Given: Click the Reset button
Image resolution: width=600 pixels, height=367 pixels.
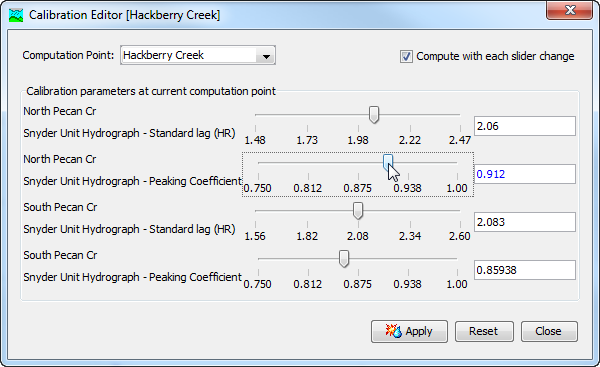Looking at the screenshot, I should coord(484,331).
